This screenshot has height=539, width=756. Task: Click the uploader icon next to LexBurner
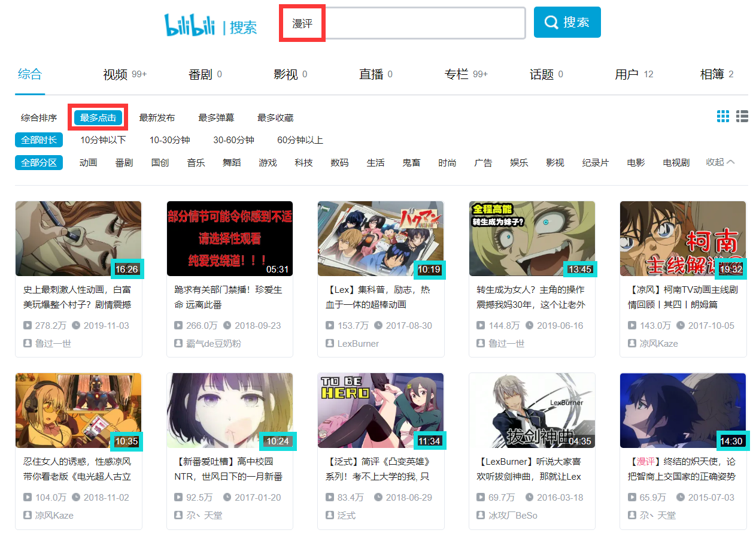[330, 343]
